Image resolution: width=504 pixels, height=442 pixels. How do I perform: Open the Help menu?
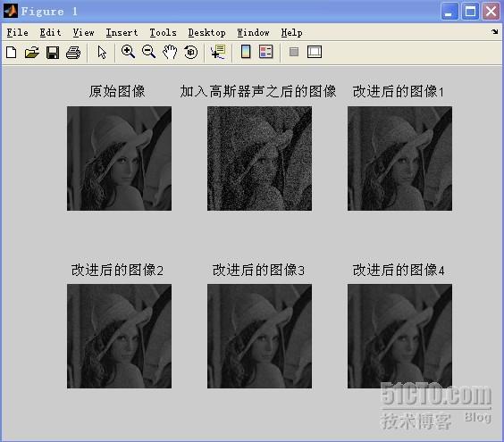point(291,32)
